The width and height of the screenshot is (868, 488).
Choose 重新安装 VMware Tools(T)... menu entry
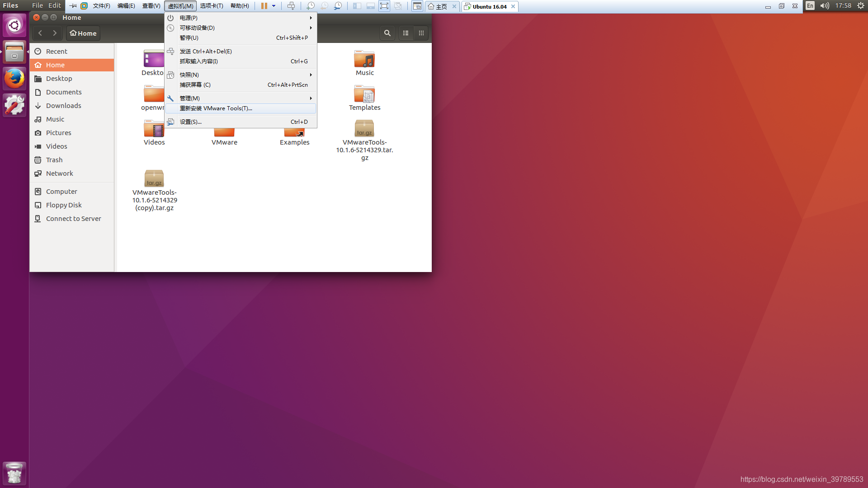(241, 108)
